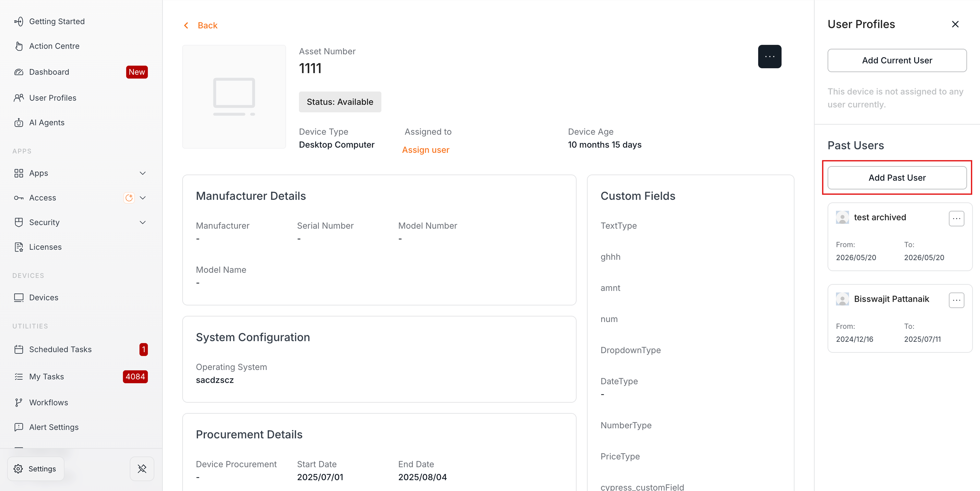Click the My Tasks list icon
Image resolution: width=980 pixels, height=491 pixels.
[19, 377]
